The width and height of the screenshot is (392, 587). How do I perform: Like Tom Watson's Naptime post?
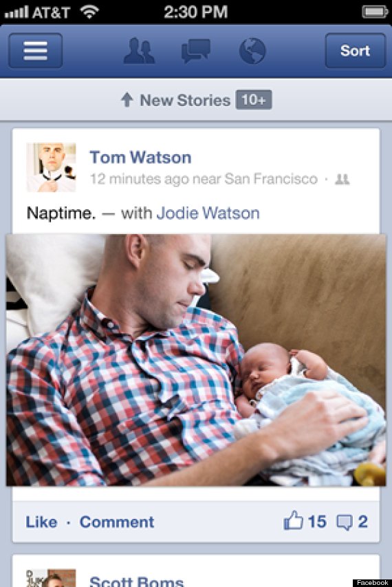pos(41,522)
